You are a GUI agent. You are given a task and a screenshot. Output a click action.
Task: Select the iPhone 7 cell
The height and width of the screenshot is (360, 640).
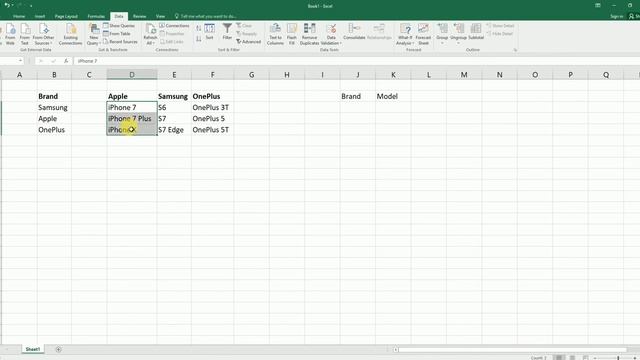click(x=132, y=107)
